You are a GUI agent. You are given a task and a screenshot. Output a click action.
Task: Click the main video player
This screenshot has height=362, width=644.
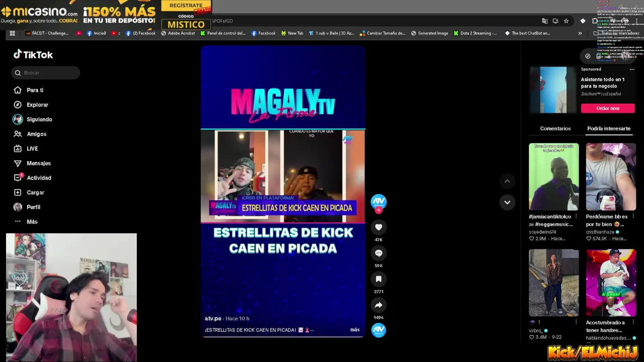coord(283,191)
